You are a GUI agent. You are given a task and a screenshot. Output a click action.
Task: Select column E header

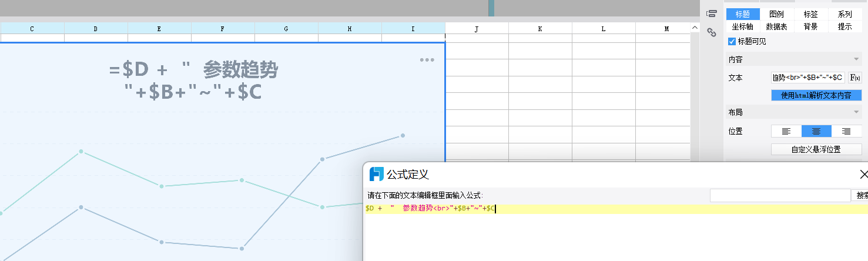pyautogui.click(x=159, y=28)
